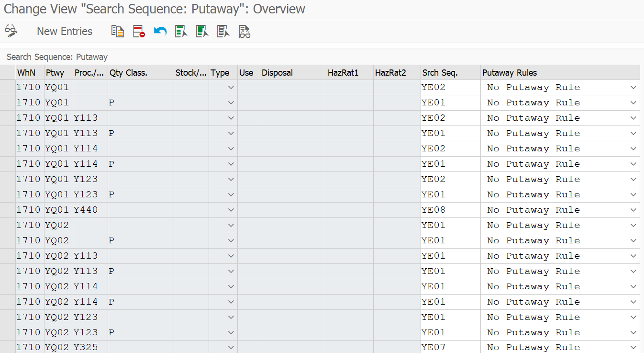
Task: Select the row with process type Y440
Action: coord(8,210)
